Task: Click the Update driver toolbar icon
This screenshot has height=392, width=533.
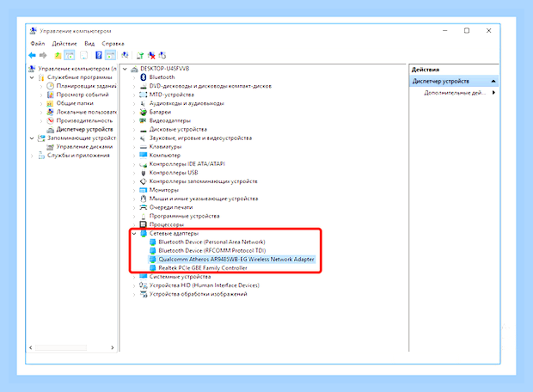Action: pos(140,55)
